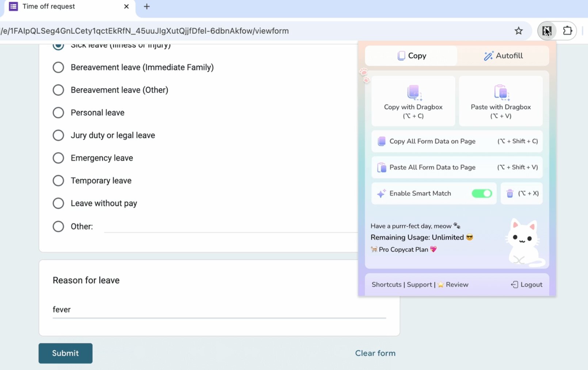588x370 pixels.
Task: Open a new browser tab
Action: (146, 6)
